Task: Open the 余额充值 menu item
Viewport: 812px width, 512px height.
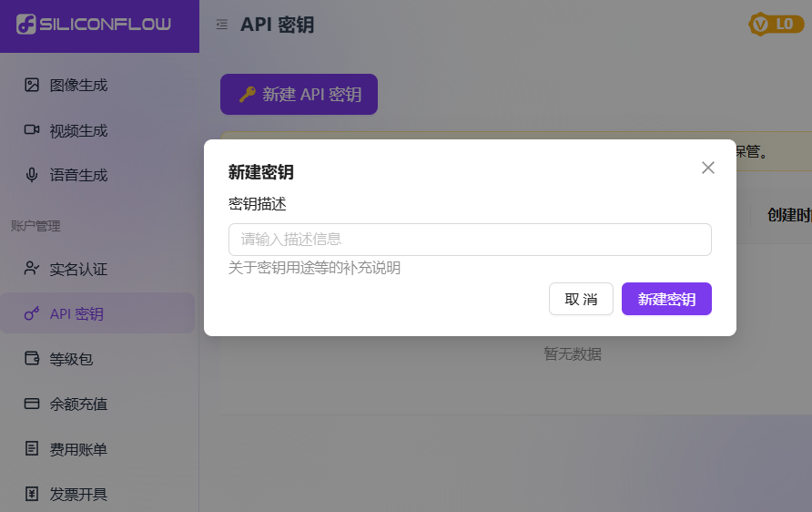Action: [78, 404]
